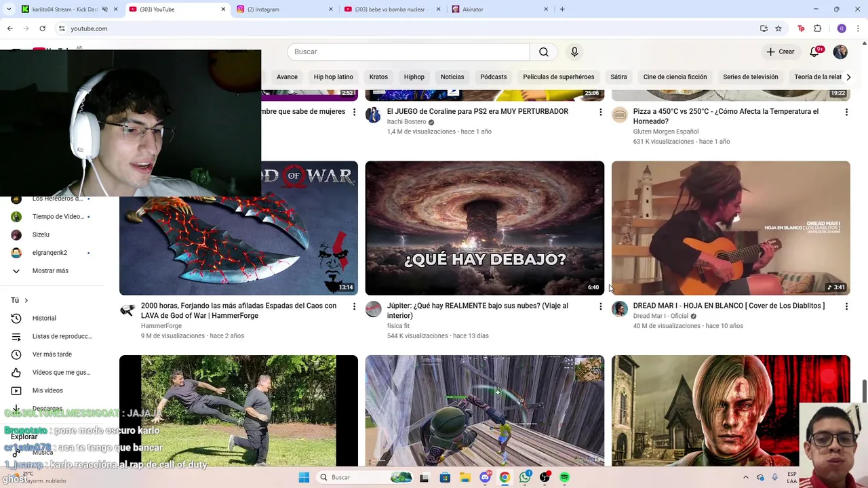The width and height of the screenshot is (868, 488).
Task: Play the DREAD MAR I guitar thumbnail
Action: [731, 228]
